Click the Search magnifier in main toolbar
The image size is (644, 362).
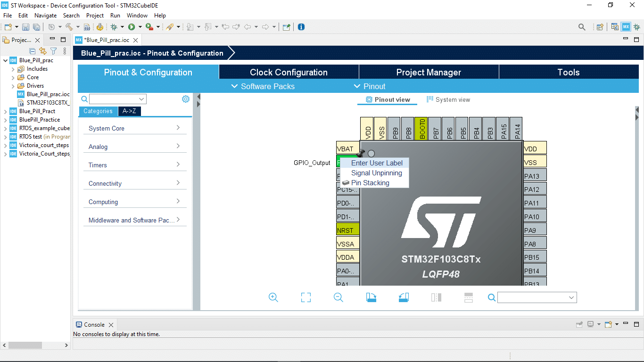click(582, 27)
